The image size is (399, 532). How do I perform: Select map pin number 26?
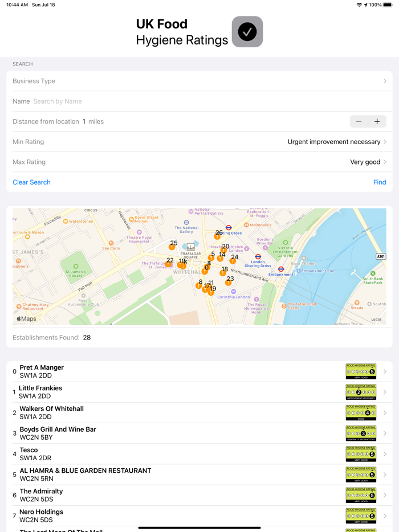tap(217, 236)
